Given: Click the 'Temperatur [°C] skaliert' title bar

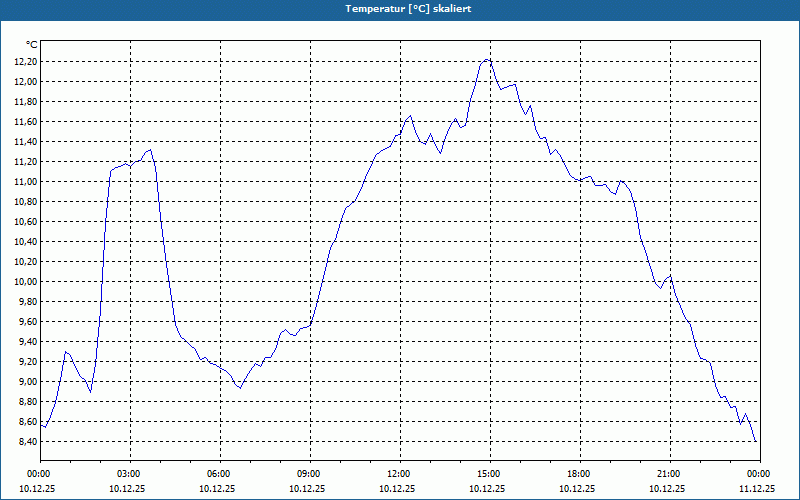Looking at the screenshot, I should pos(400,10).
